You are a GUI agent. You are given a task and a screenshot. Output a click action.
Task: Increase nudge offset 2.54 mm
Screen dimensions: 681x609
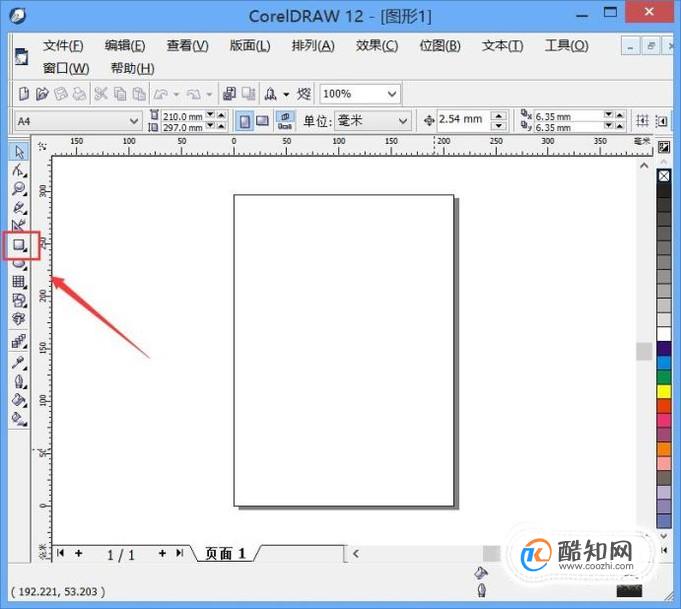tap(499, 116)
